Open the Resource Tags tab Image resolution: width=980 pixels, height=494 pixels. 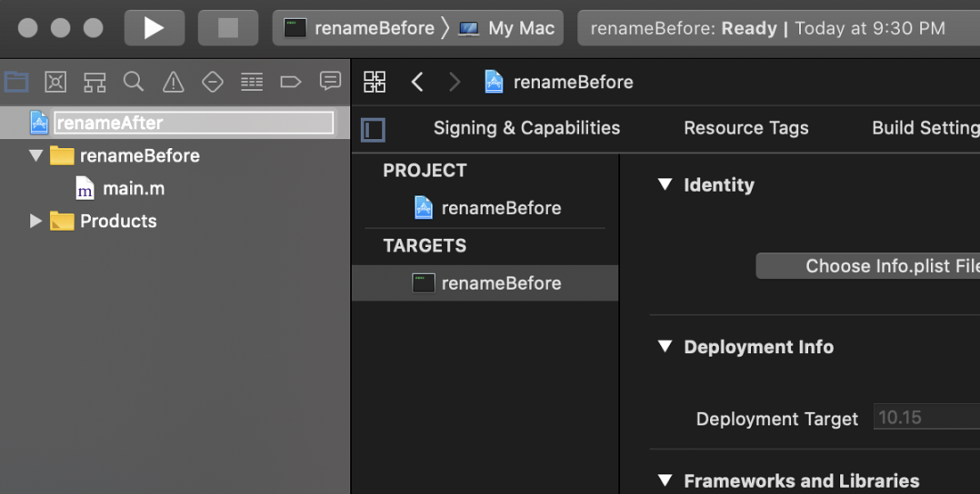point(747,128)
